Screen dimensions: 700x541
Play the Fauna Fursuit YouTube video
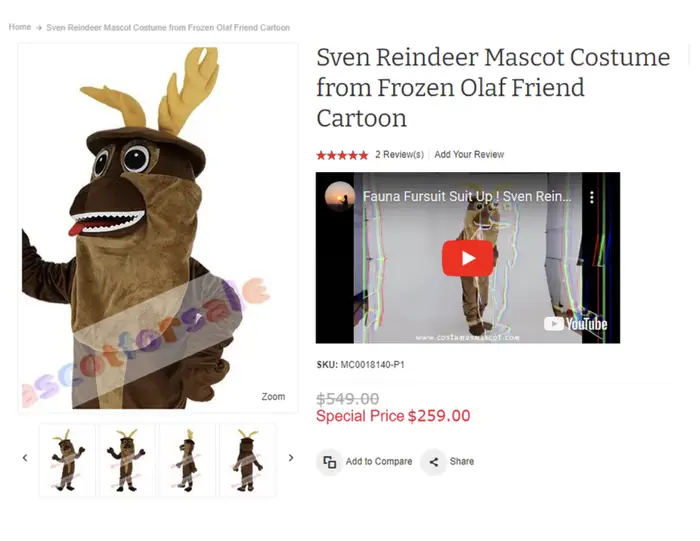click(x=467, y=258)
